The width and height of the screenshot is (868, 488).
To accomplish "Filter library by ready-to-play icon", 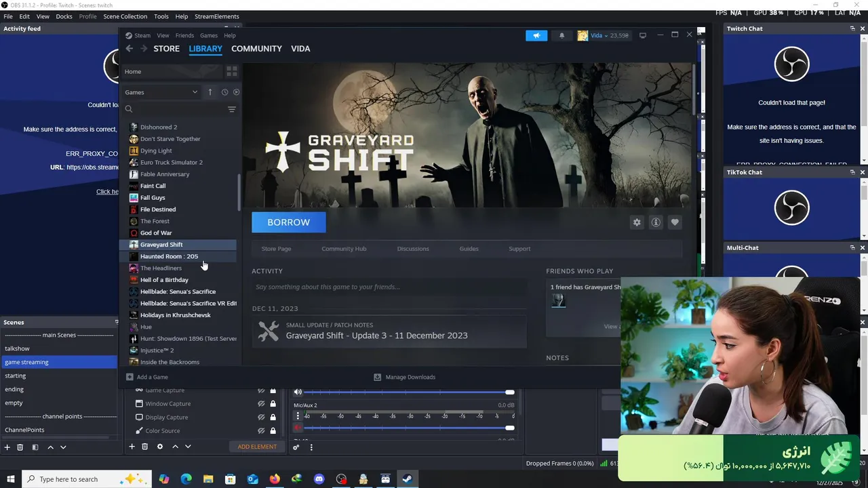I will pos(236,92).
